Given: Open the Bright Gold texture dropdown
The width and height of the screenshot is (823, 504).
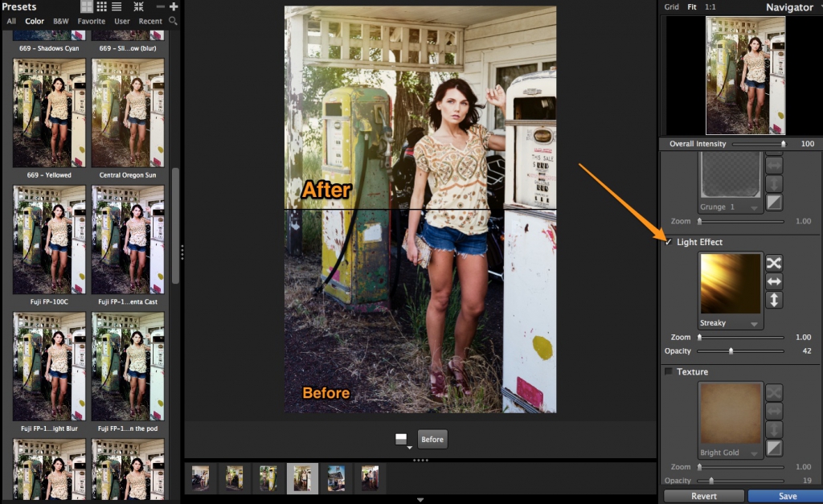Looking at the screenshot, I should pos(754,453).
